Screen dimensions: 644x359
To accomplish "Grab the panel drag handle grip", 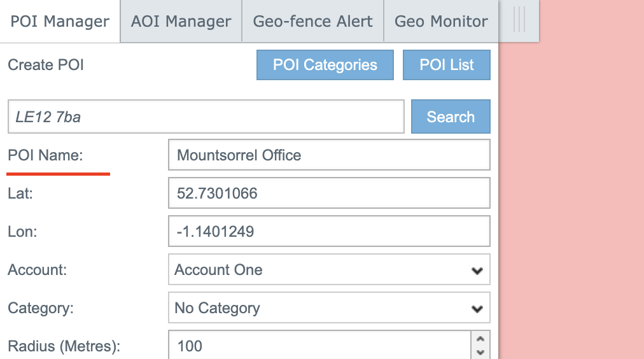I will pyautogui.click(x=519, y=21).
